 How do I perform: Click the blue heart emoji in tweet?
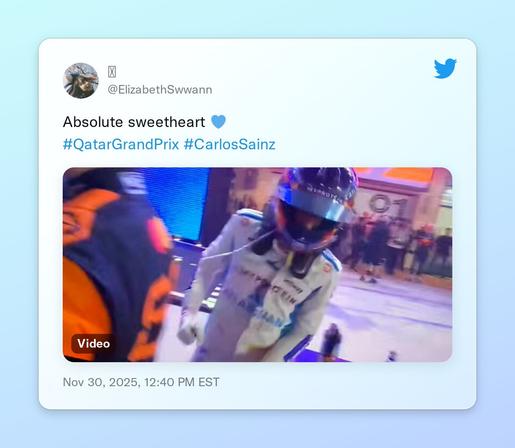tap(218, 122)
